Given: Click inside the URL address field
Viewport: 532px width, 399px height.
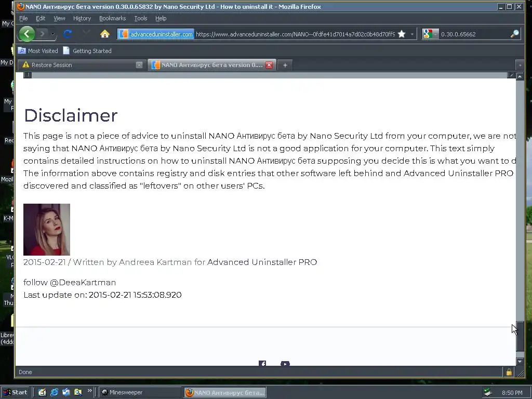Looking at the screenshot, I should point(295,34).
